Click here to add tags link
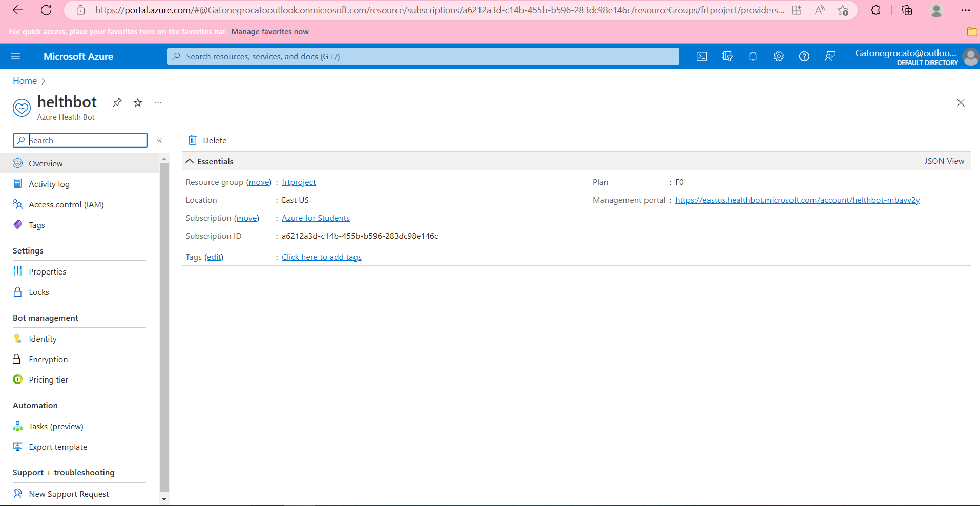Screen dimensions: 980x506 click(x=322, y=257)
